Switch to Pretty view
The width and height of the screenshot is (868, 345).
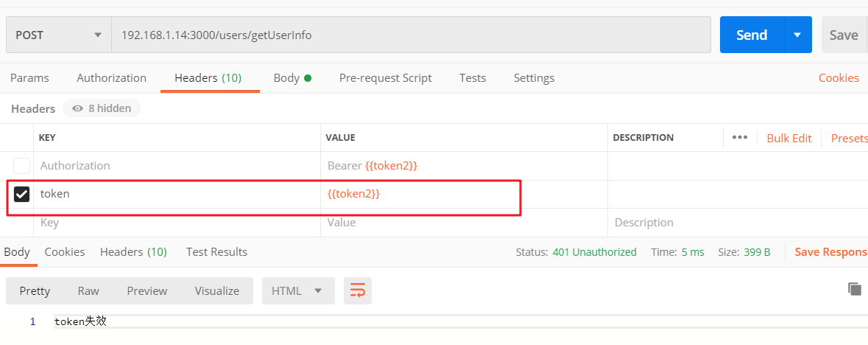tap(35, 290)
